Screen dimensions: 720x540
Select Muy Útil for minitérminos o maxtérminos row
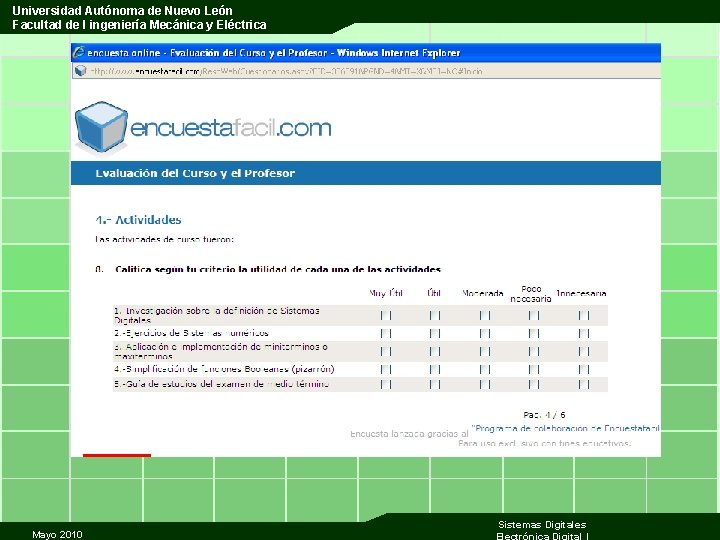tap(386, 351)
